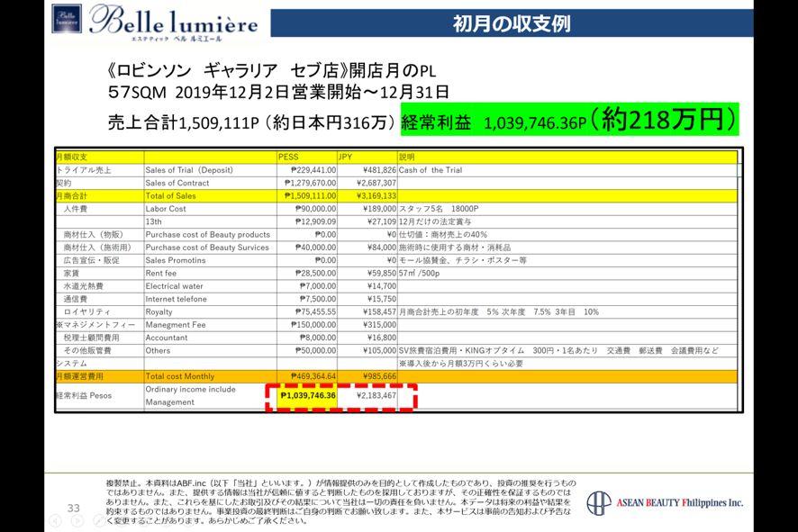The height and width of the screenshot is (532, 798).
Task: Click the green 経常利益 1,039,746.36P highlight
Action: [569, 120]
